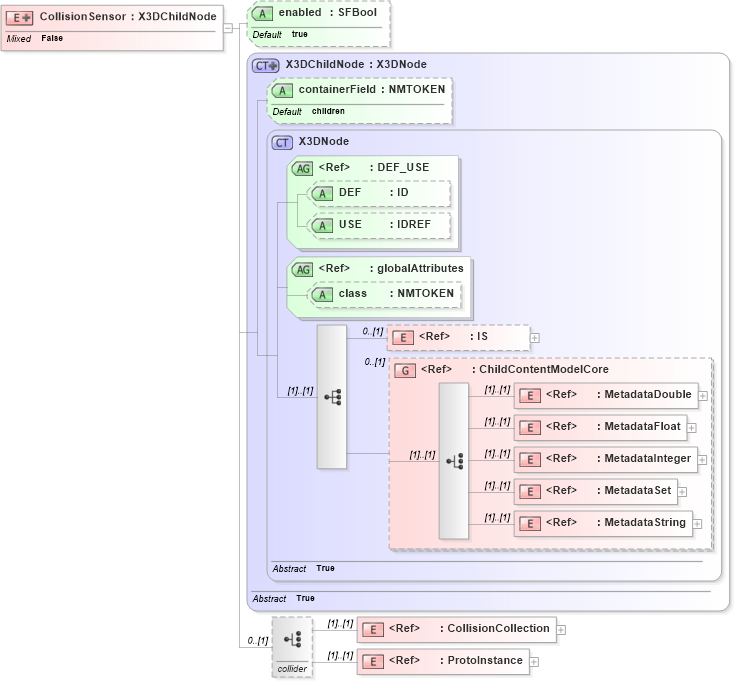Click the E icon of IS reference
Viewport: 734px width, 681px height.
click(403, 337)
